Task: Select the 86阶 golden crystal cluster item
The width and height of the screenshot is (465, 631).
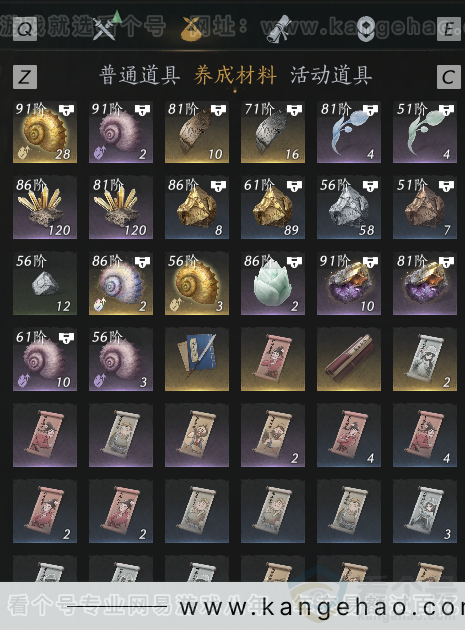Action: coord(45,208)
